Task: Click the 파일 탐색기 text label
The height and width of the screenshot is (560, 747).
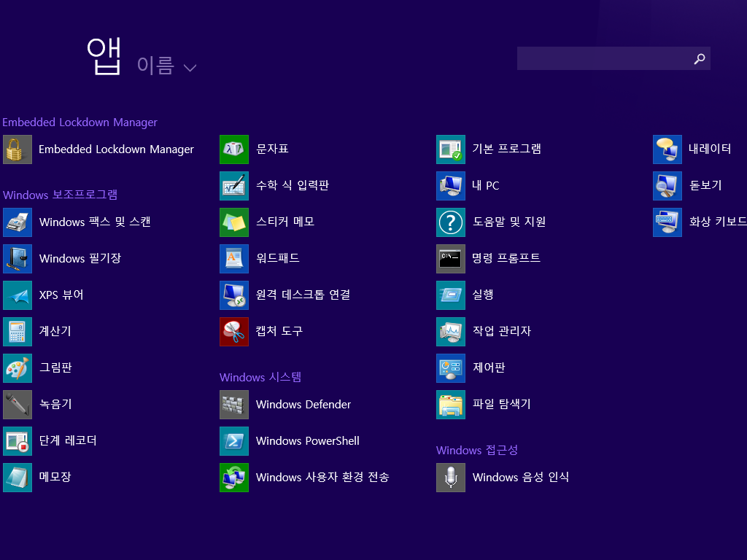Action: pyautogui.click(x=502, y=404)
